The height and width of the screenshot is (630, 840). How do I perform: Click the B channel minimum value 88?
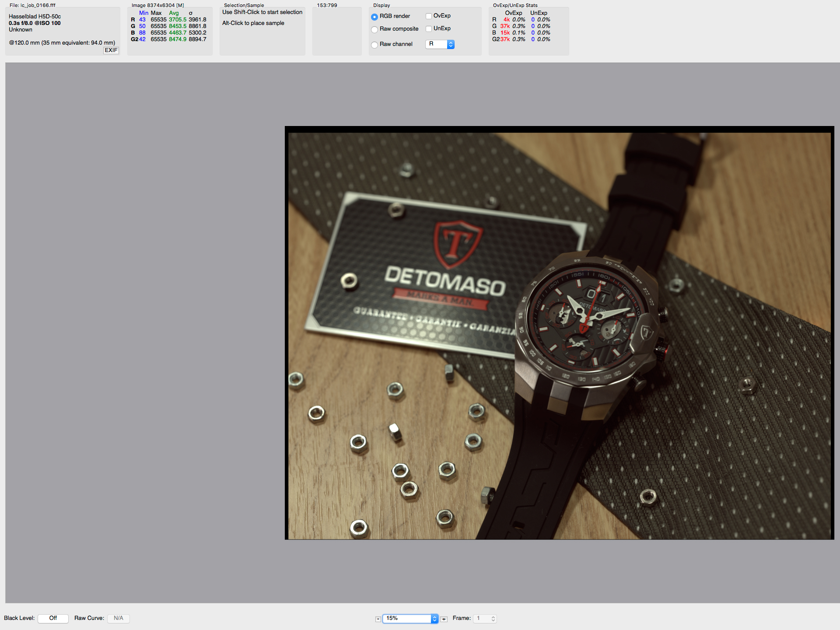click(x=142, y=33)
